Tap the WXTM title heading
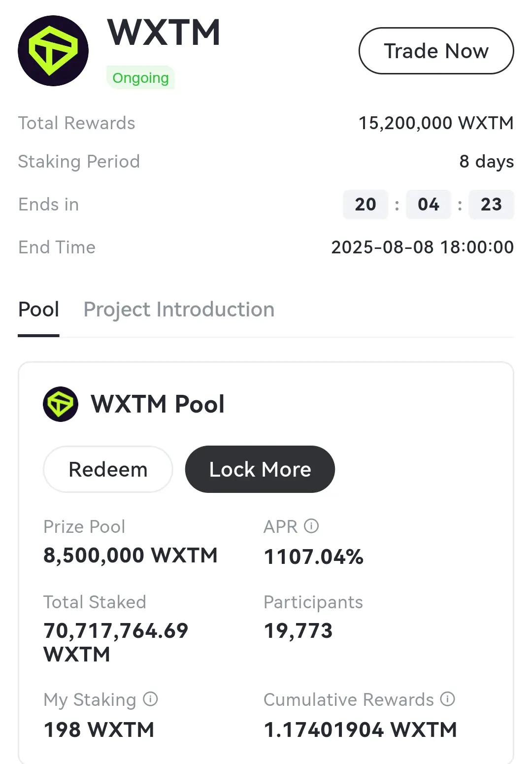 (x=164, y=33)
